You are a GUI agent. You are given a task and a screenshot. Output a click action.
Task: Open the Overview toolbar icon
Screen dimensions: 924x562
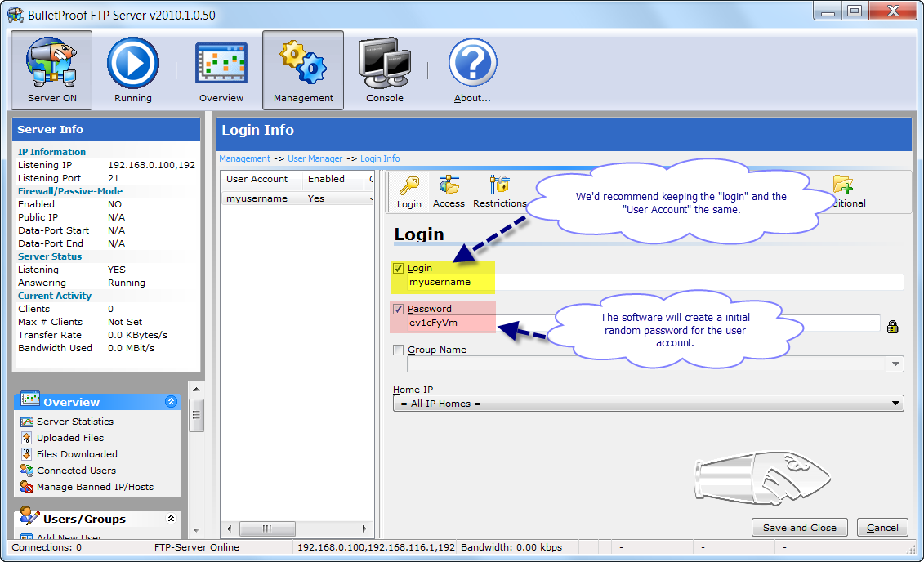point(221,70)
